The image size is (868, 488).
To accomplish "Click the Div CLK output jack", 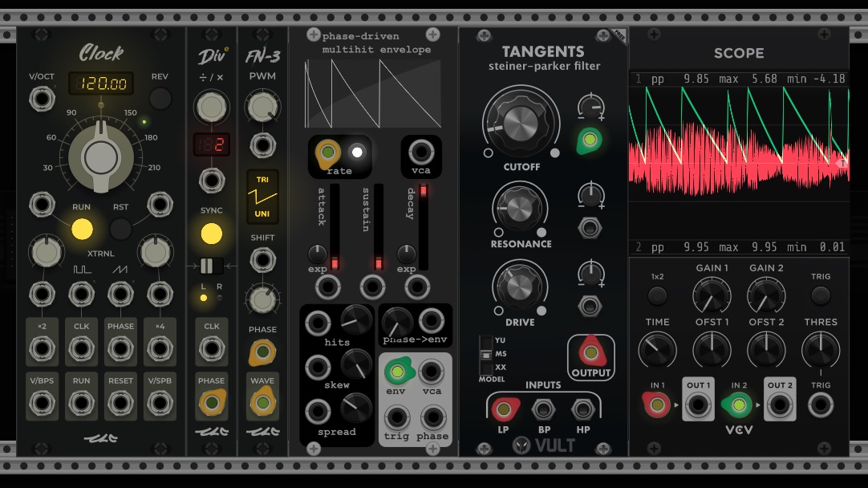I will [x=212, y=348].
